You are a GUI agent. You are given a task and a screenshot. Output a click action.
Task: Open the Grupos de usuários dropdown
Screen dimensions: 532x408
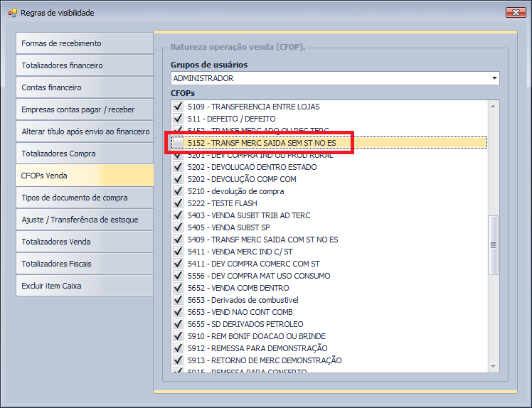pos(494,78)
